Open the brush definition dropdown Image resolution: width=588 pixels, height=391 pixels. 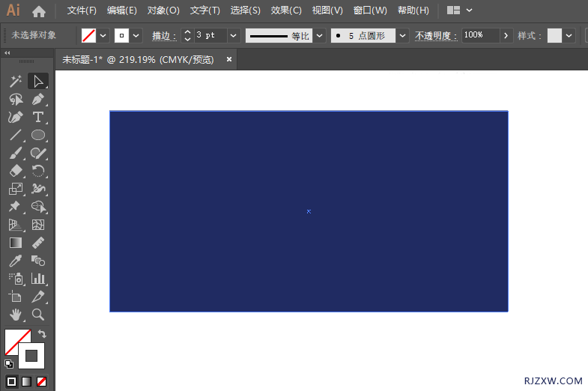pyautogui.click(x=402, y=36)
